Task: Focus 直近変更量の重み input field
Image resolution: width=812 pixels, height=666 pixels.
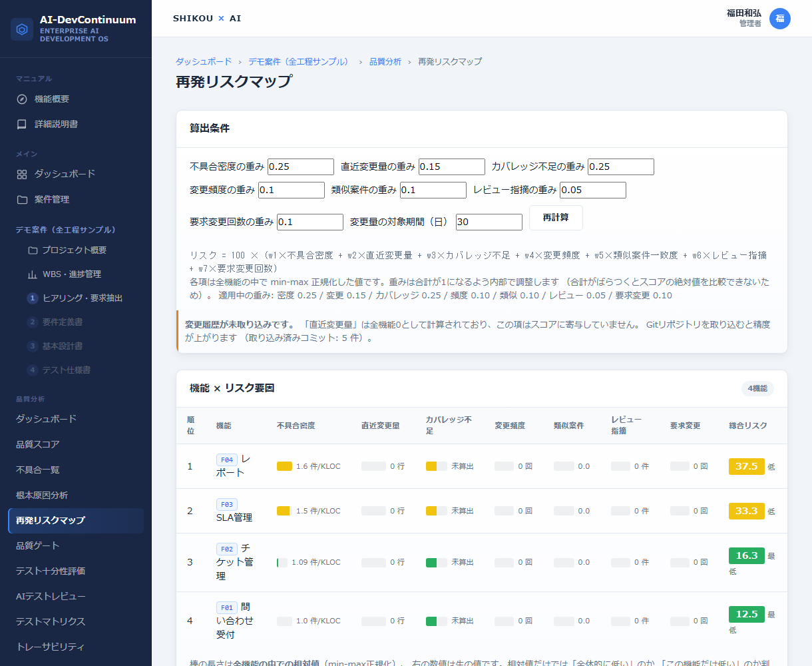Action: (452, 166)
